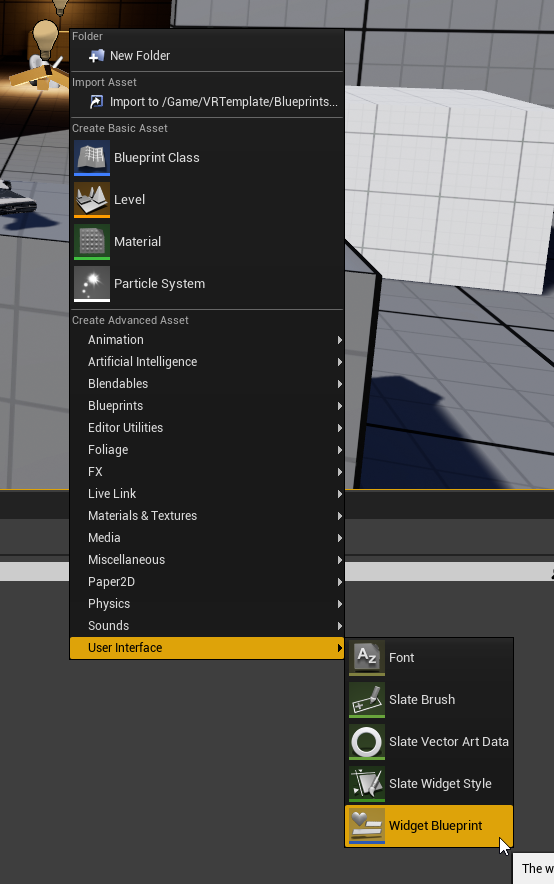Expand the Artificial Intelligence submenu
Viewport: 554px width, 884px height.
click(x=207, y=362)
